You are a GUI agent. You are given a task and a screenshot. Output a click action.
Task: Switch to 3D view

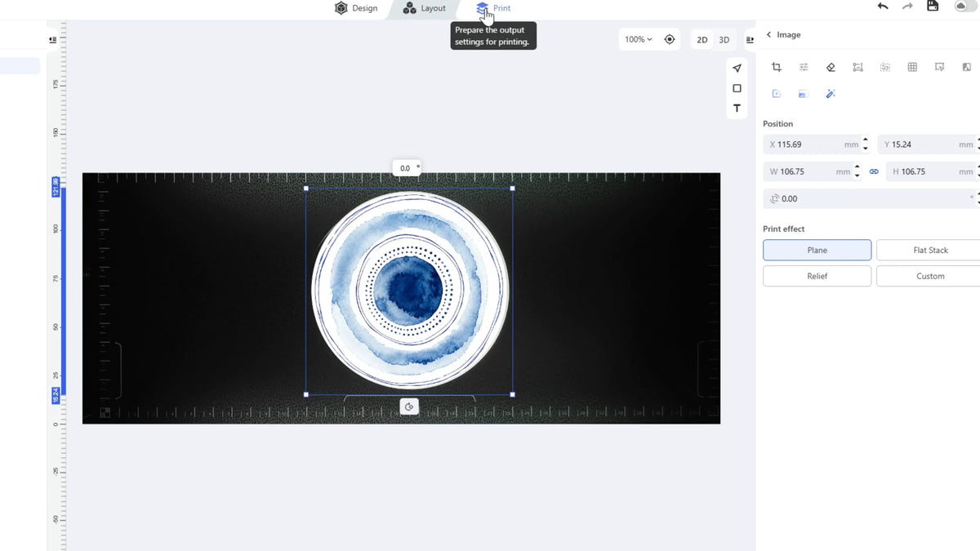coord(724,40)
